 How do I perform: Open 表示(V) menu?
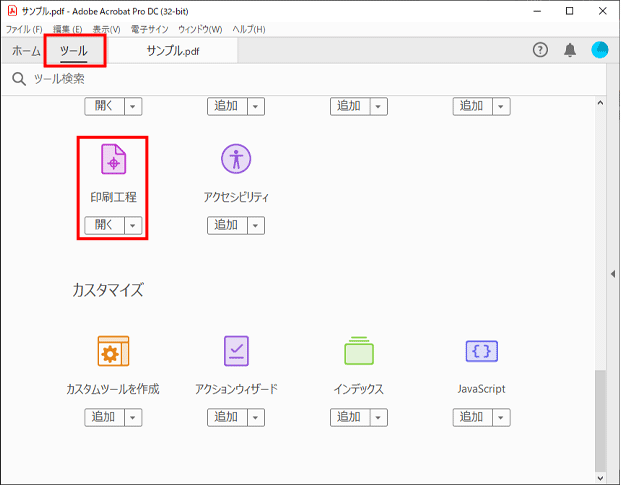pyautogui.click(x=106, y=29)
